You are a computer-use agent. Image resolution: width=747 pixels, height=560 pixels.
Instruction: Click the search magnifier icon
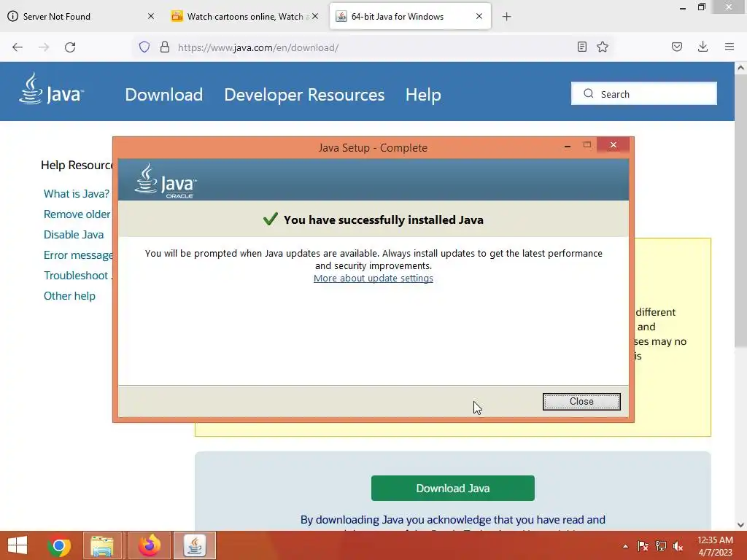point(589,93)
